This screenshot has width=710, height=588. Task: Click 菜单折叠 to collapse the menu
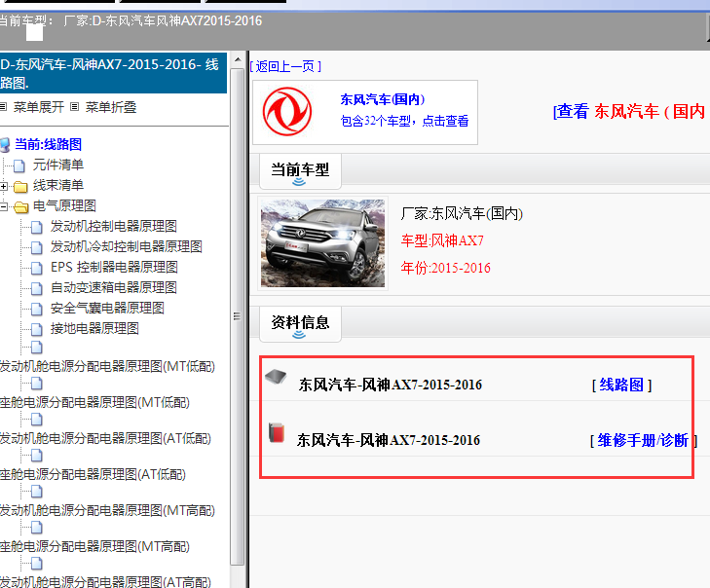[111, 107]
